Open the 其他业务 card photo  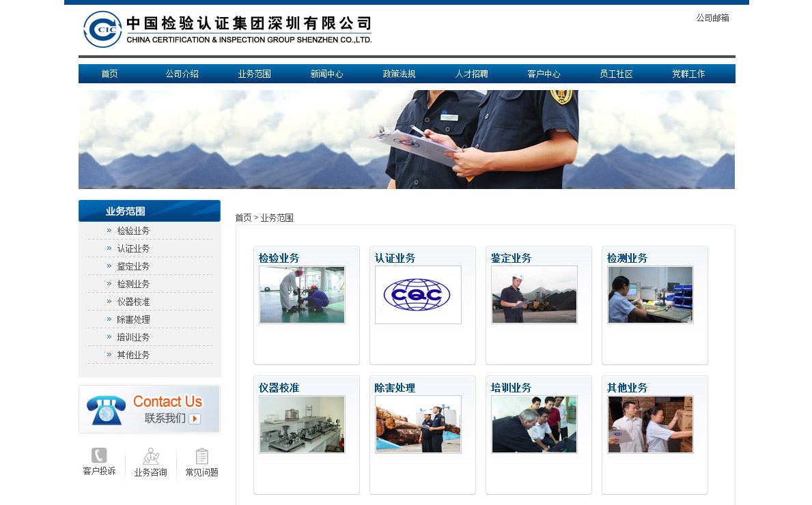coord(650,424)
